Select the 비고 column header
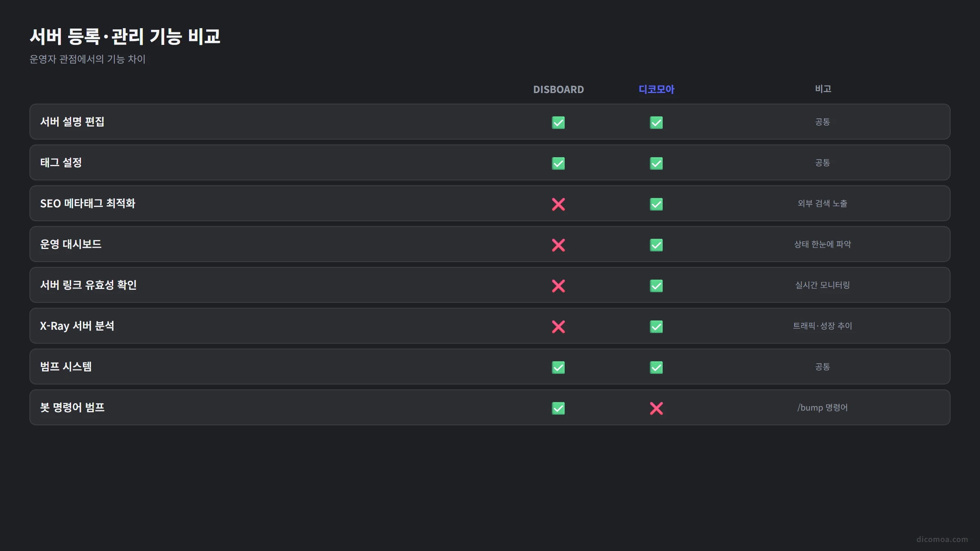This screenshot has width=980, height=551. point(823,89)
